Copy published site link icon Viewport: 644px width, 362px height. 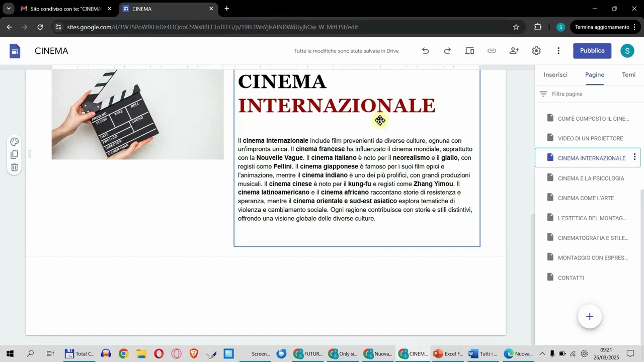[492, 51]
